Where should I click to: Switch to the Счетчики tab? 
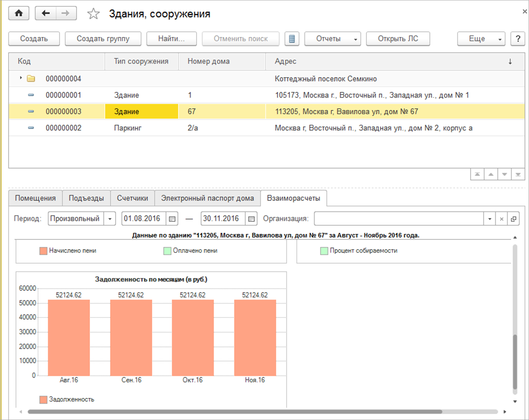[132, 198]
